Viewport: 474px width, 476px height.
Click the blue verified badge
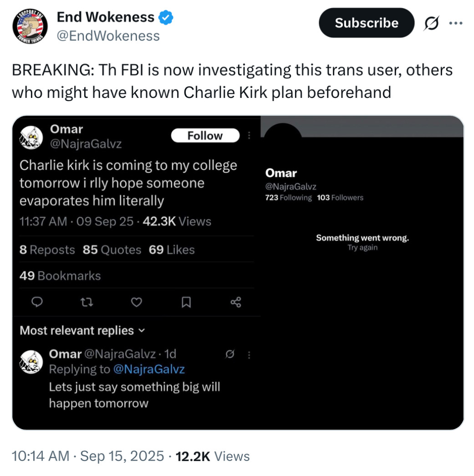[x=166, y=18]
